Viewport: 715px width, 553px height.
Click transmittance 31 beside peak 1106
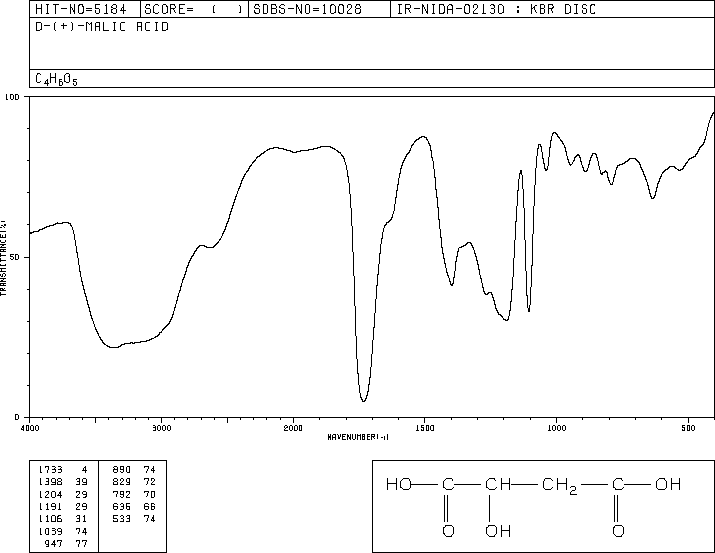pyautogui.click(x=82, y=519)
